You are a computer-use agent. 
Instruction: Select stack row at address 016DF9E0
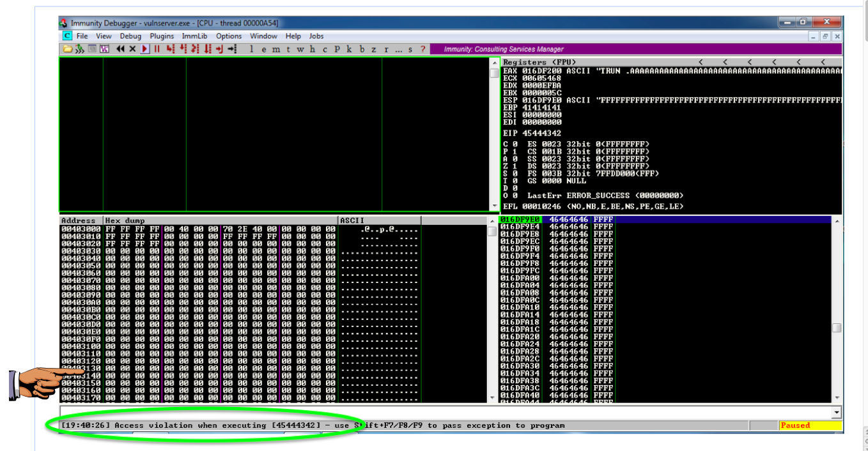pos(665,219)
